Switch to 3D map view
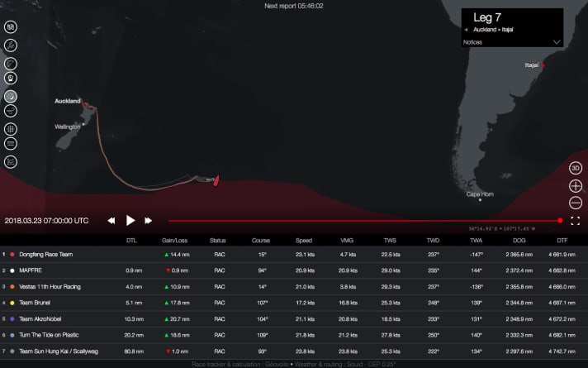The width and height of the screenshot is (588, 368). pyautogui.click(x=576, y=168)
